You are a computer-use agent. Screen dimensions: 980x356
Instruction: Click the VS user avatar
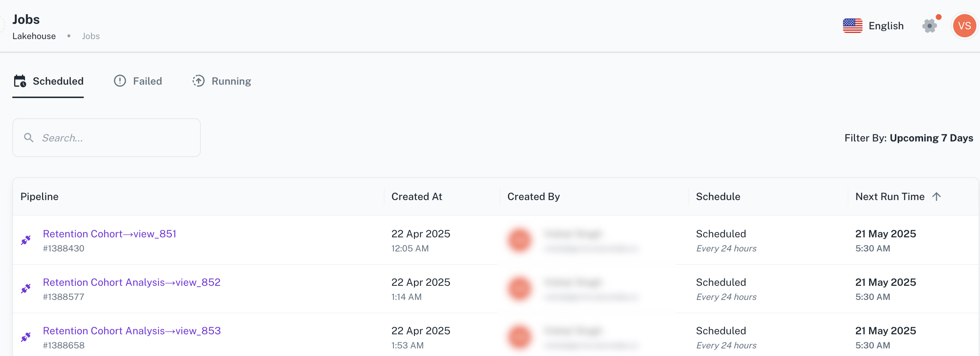click(964, 26)
